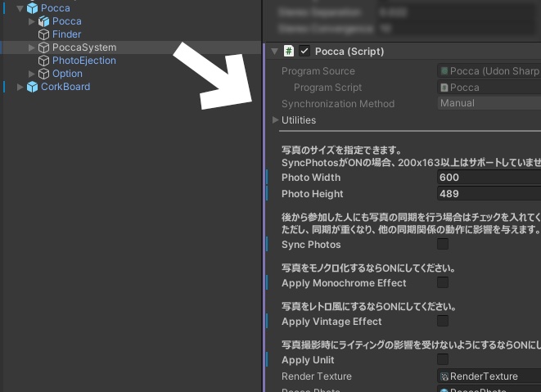
Task: Enable the Sync Photos checkbox
Action: tap(443, 244)
